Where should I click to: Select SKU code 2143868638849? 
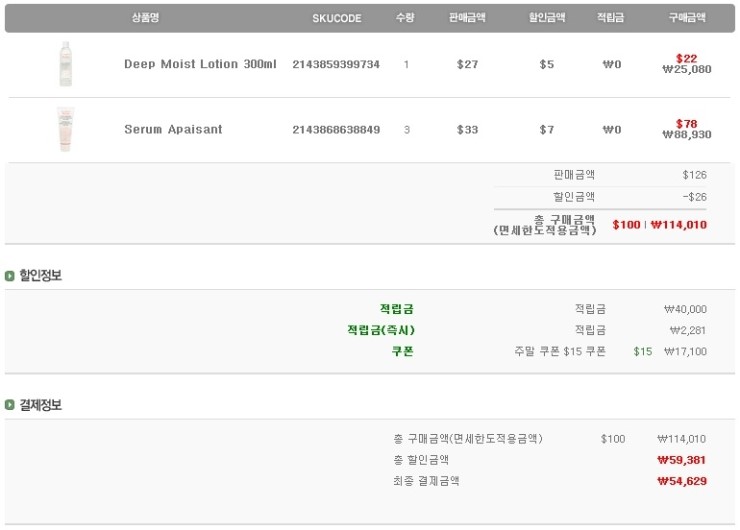pyautogui.click(x=336, y=129)
